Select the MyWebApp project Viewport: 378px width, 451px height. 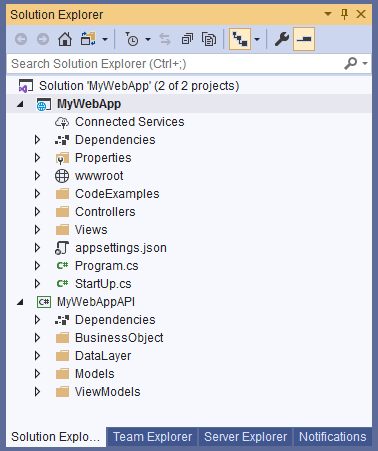tap(89, 104)
